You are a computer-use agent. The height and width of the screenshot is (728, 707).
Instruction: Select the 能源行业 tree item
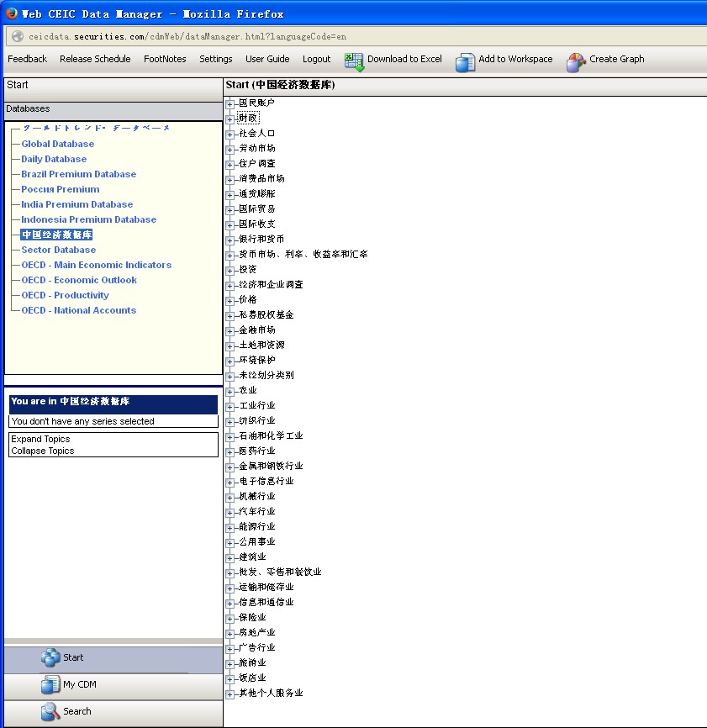256,527
